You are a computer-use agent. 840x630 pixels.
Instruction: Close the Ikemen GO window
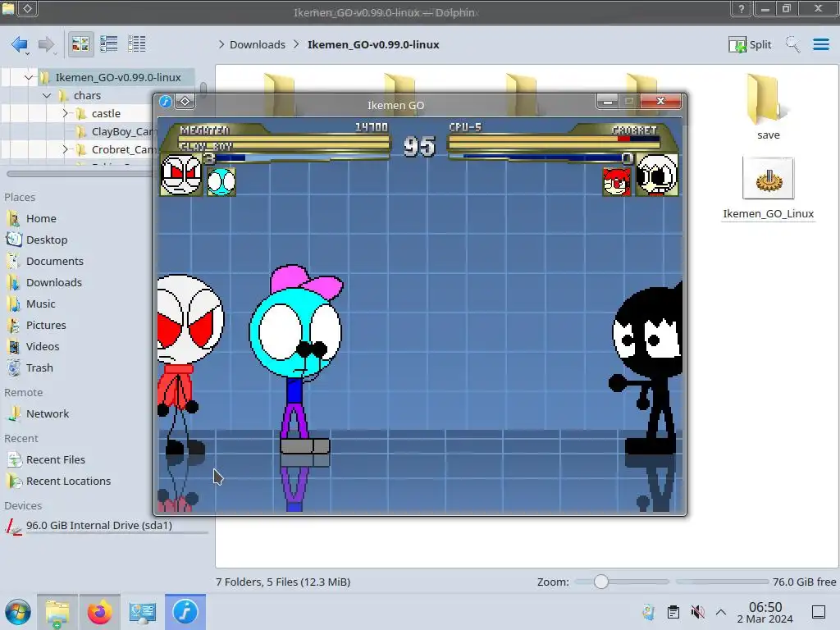coord(660,101)
